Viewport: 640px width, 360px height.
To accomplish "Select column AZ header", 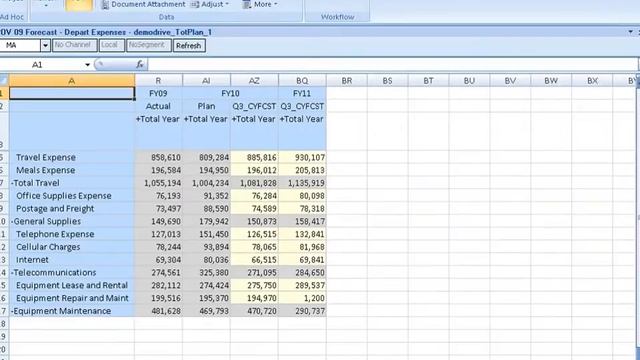I will pos(254,81).
